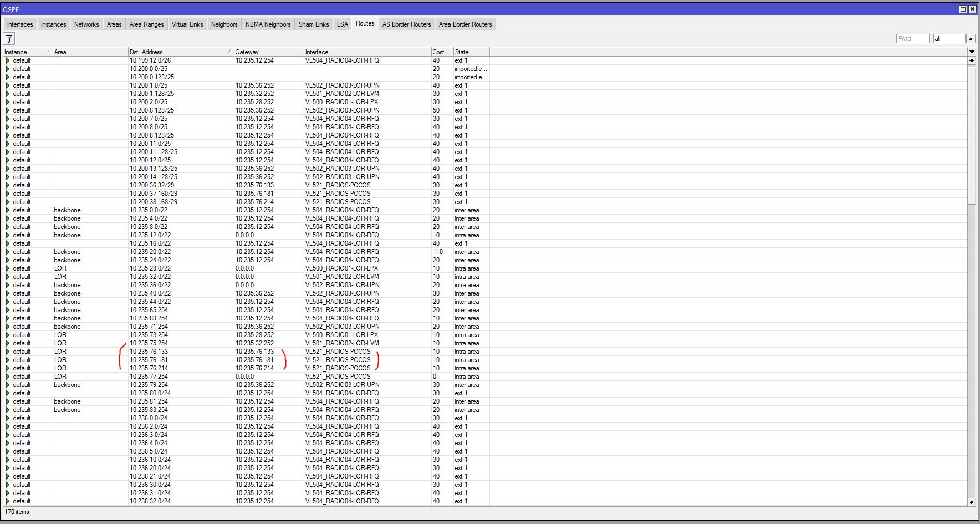Click destination 10.235.75.254
Image resolution: width=980 pixels, height=524 pixels.
point(149,343)
